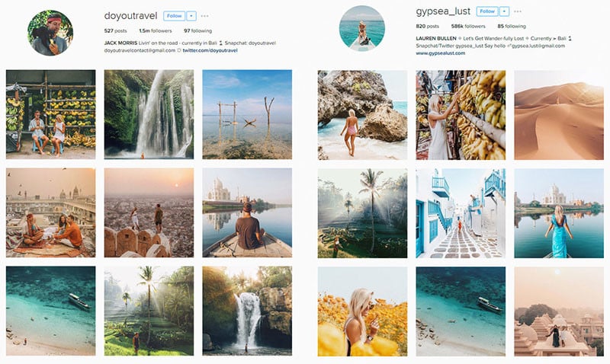Open the desert sand dunes photo

(x=559, y=115)
